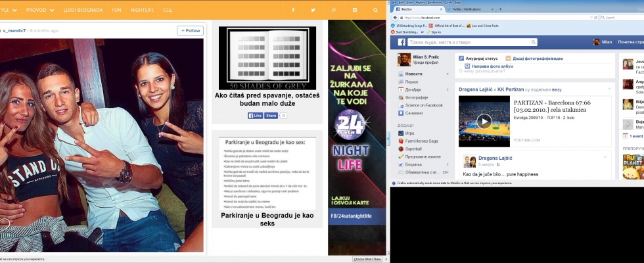The width and height of the screenshot is (644, 263).
Task: Click the Choose What I Share button
Action: tap(367, 259)
